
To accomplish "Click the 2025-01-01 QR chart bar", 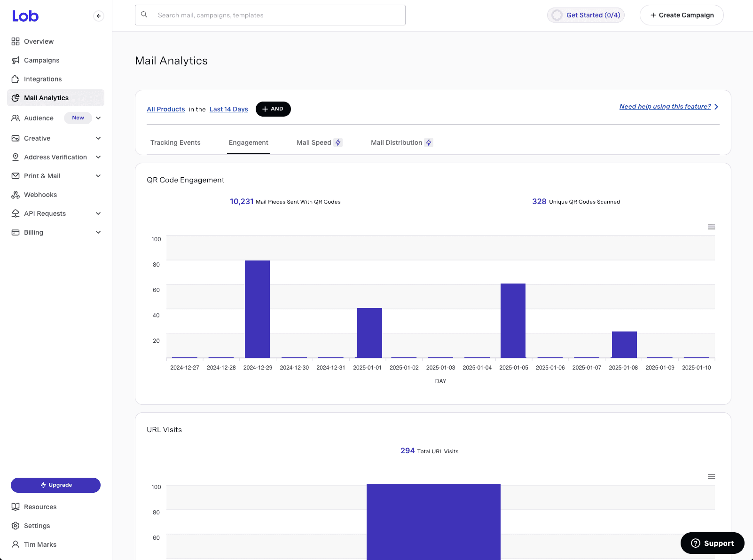I will pos(369,333).
